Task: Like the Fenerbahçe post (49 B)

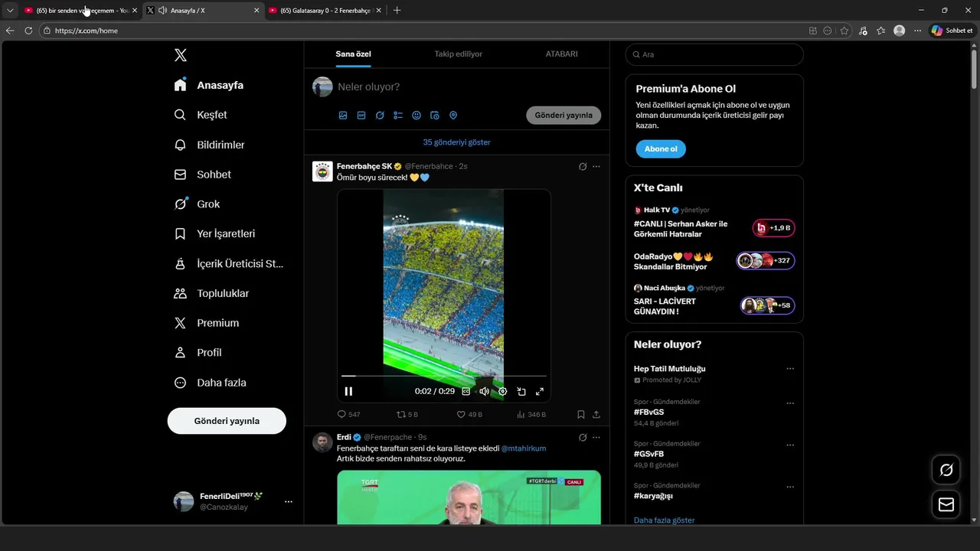Action: coord(469,415)
